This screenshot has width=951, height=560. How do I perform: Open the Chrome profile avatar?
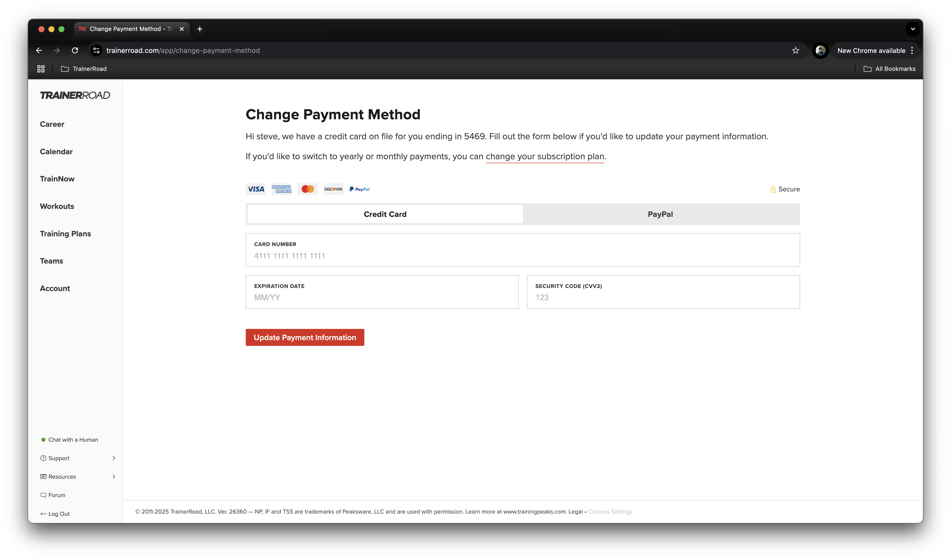820,51
